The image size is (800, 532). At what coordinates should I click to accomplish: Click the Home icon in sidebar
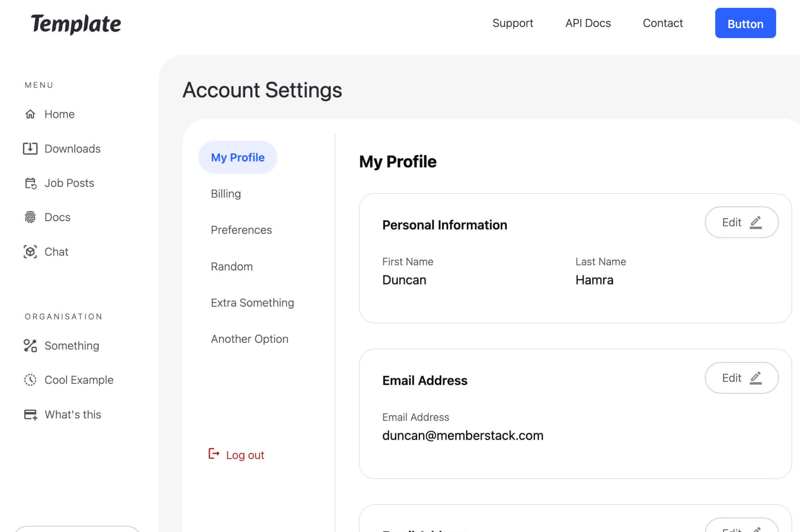point(31,114)
